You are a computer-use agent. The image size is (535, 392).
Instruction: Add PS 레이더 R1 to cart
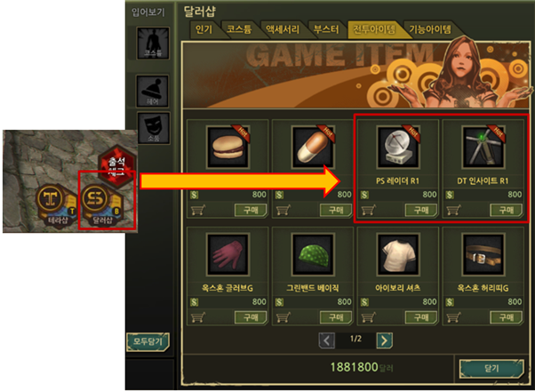coord(369,210)
